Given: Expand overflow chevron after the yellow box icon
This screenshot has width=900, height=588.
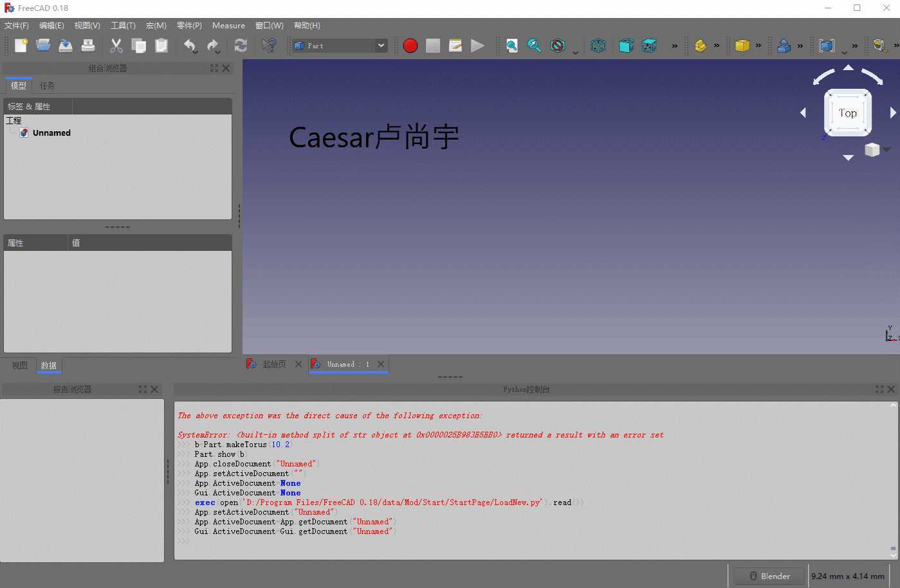Looking at the screenshot, I should point(758,46).
